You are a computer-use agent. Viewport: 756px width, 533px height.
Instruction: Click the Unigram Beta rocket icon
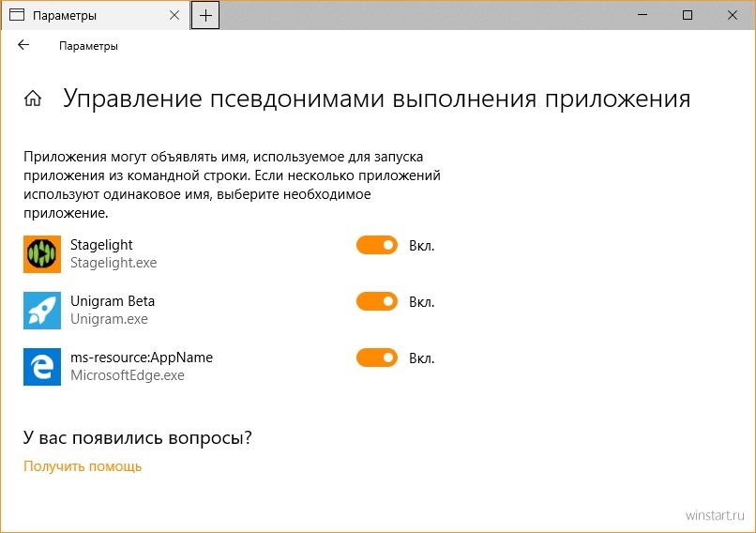(42, 311)
